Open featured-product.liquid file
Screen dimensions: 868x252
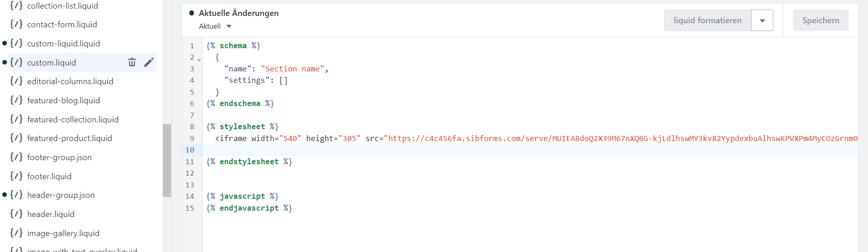click(x=70, y=138)
